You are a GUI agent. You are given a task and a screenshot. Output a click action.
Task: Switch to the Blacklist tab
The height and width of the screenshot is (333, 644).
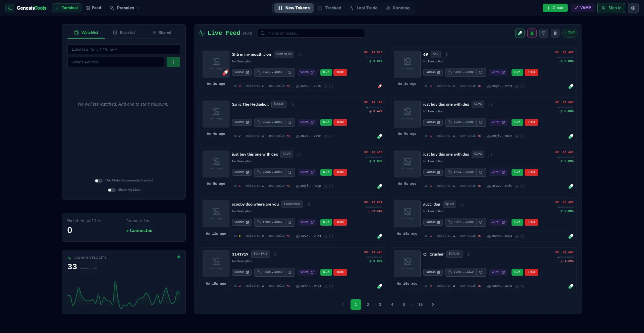(124, 33)
